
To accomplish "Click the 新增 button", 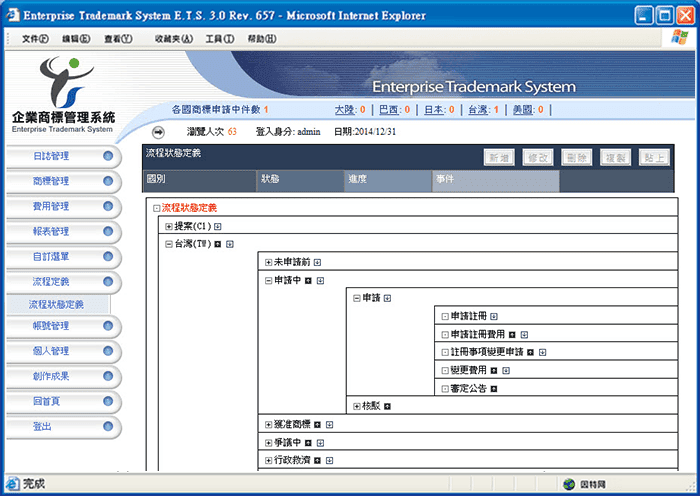I will [500, 157].
